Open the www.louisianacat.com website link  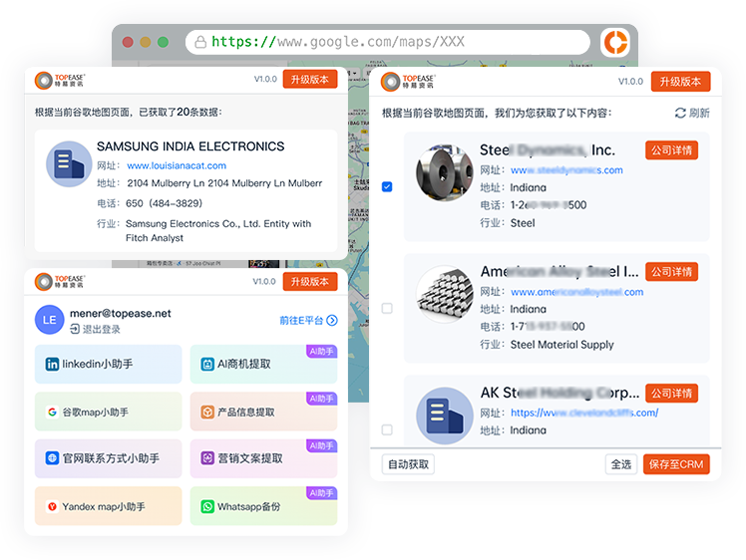click(177, 165)
